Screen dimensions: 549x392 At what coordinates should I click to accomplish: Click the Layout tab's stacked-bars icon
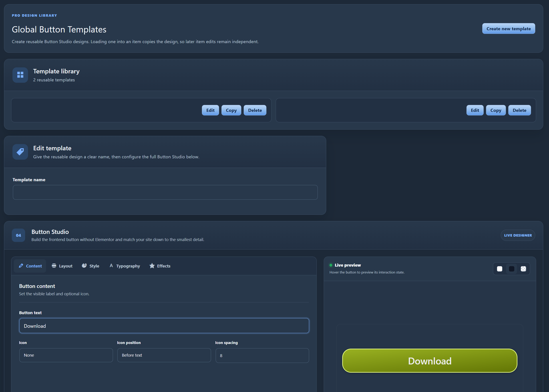pos(54,266)
